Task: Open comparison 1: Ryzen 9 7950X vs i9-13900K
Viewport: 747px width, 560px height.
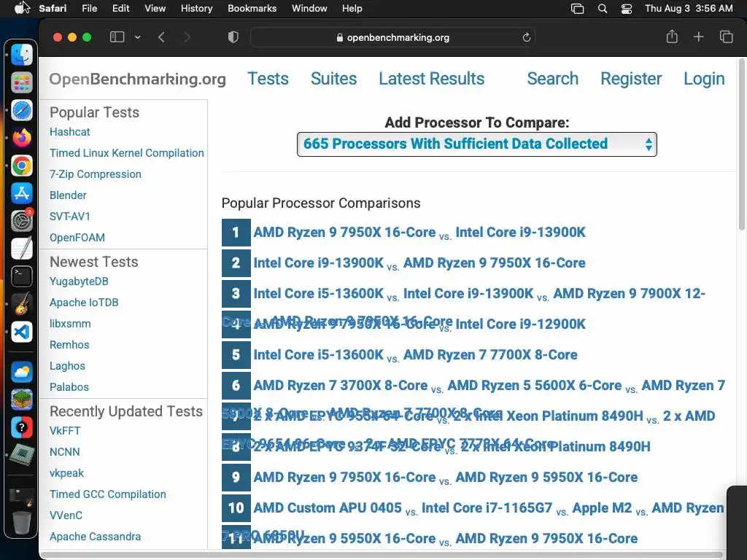Action: click(419, 233)
